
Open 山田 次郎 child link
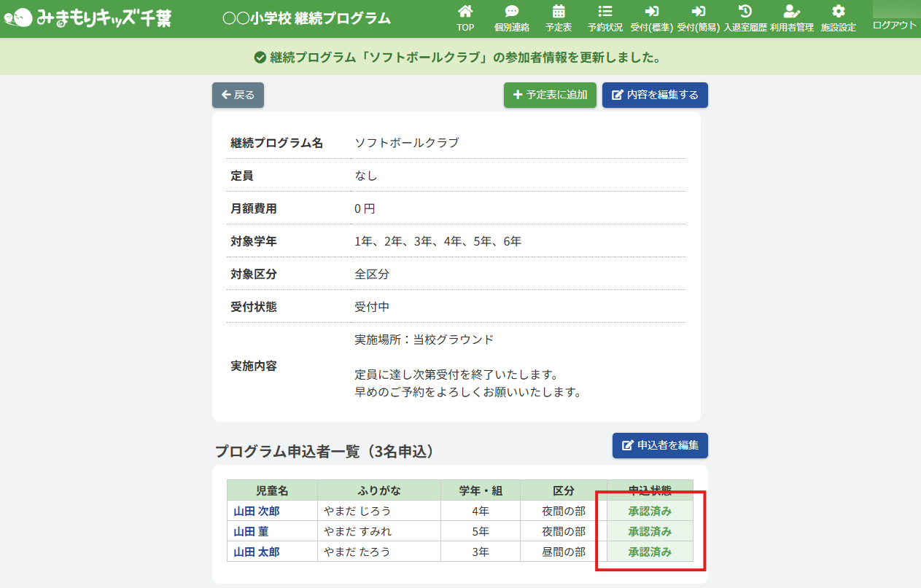click(257, 511)
